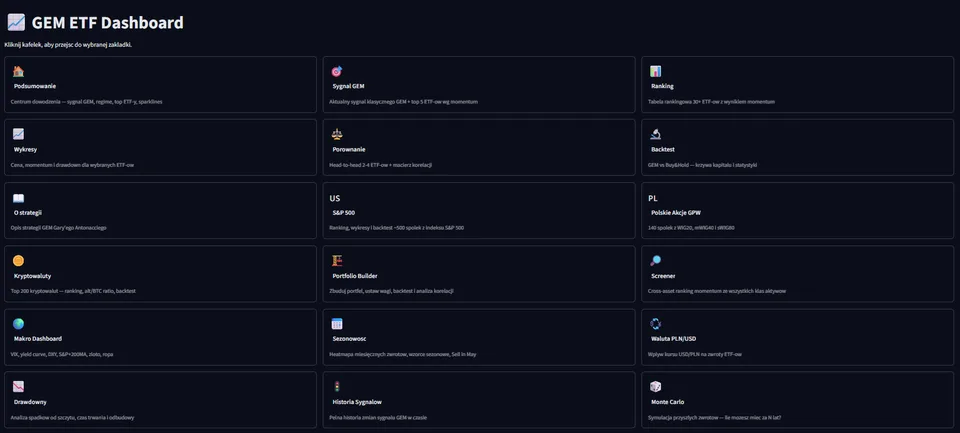This screenshot has height=433, width=960.
Task: Click the balance scale icon on Porownanie tile
Action: (337, 134)
